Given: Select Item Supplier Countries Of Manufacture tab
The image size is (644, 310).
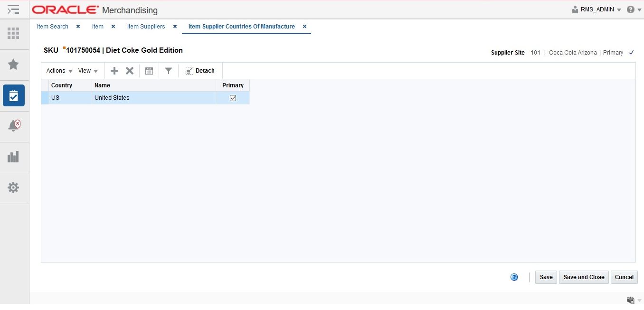Looking at the screenshot, I should pos(242,27).
